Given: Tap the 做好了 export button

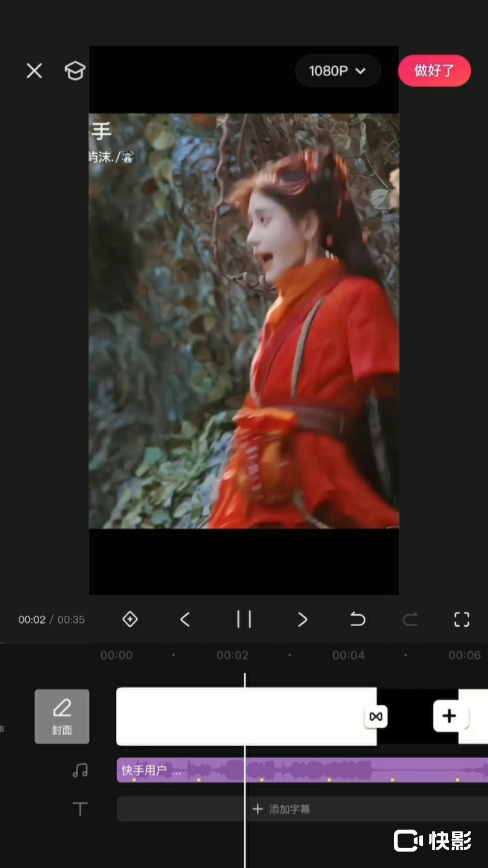Looking at the screenshot, I should click(x=434, y=71).
